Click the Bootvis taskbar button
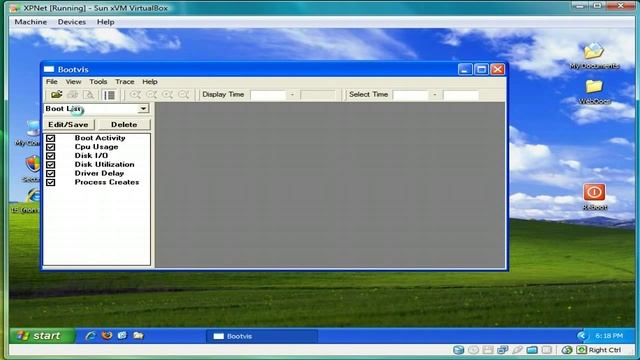The width and height of the screenshot is (640, 360). point(262,336)
